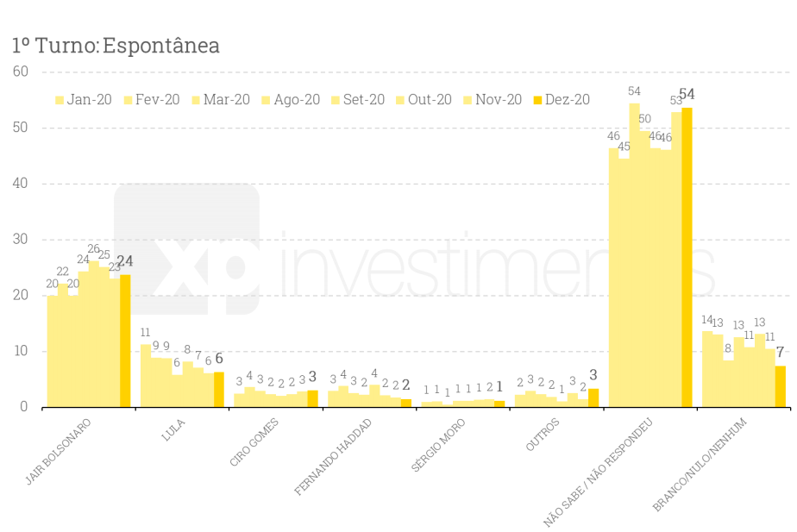This screenshot has height=532, width=797.
Task: Click the 60 value on the y-axis
Action: 21,72
